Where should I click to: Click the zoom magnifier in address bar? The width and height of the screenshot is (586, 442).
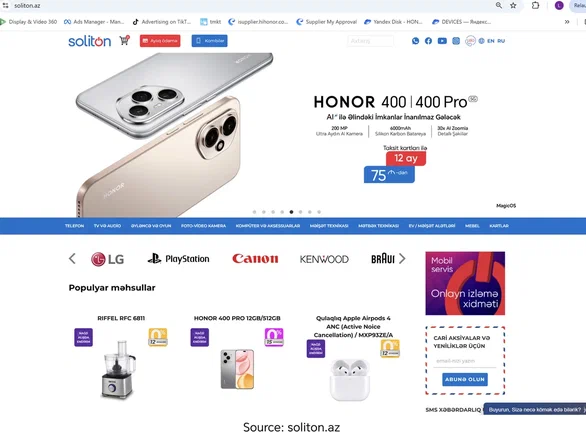[x=499, y=6]
